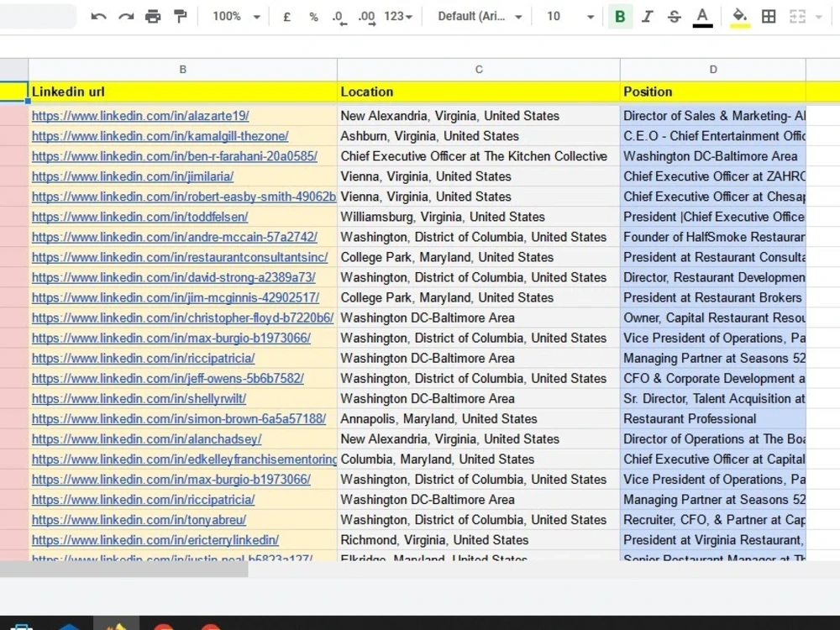The image size is (840, 630).
Task: Select the 'Restaurant Professional' position cell
Action: pos(713,419)
